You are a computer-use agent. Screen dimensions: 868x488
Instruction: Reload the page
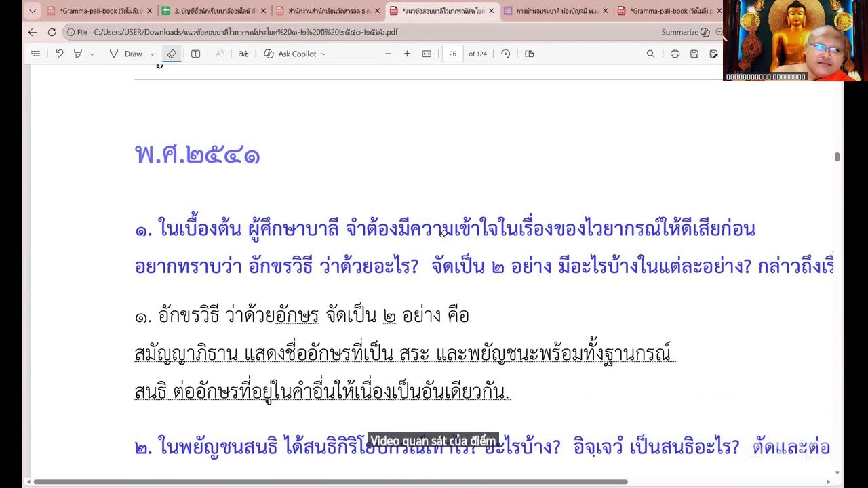[52, 32]
